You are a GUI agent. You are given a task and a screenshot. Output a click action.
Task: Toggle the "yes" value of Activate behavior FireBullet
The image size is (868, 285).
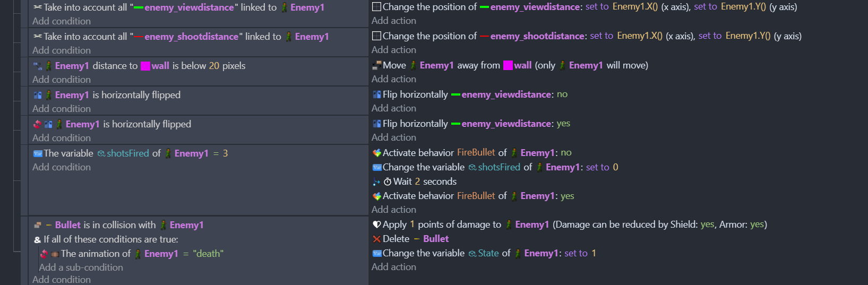pos(567,196)
